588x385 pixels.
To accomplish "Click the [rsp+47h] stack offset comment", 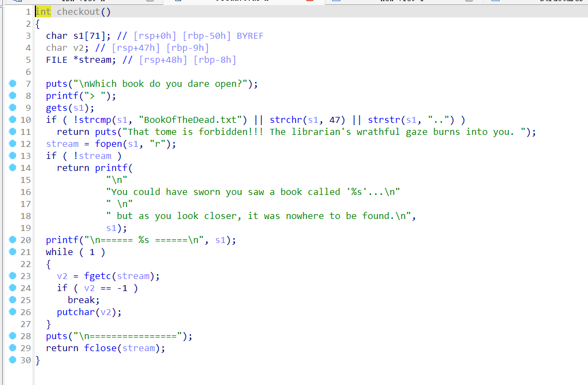I will click(136, 48).
